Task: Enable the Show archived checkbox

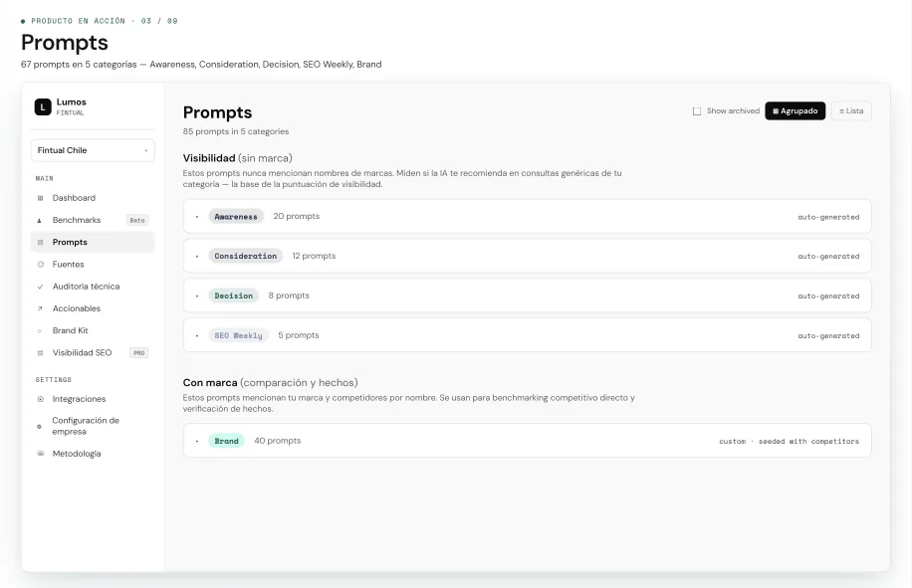Action: click(x=697, y=111)
